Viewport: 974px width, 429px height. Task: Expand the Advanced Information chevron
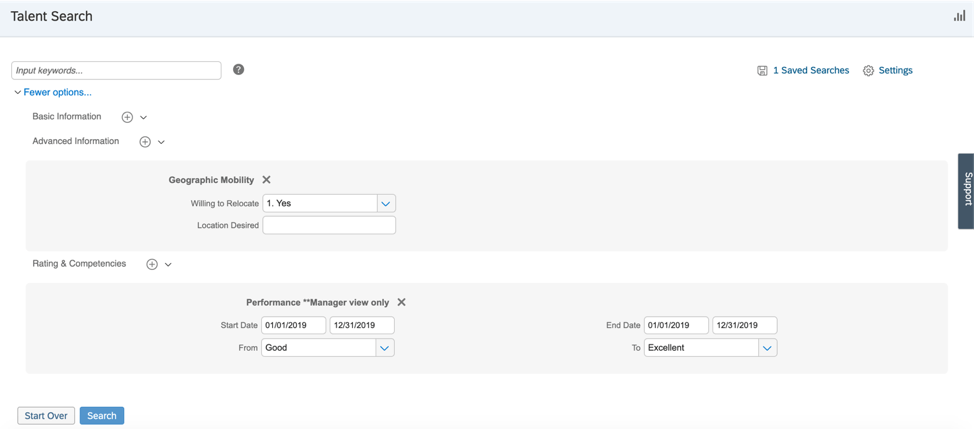[161, 142]
